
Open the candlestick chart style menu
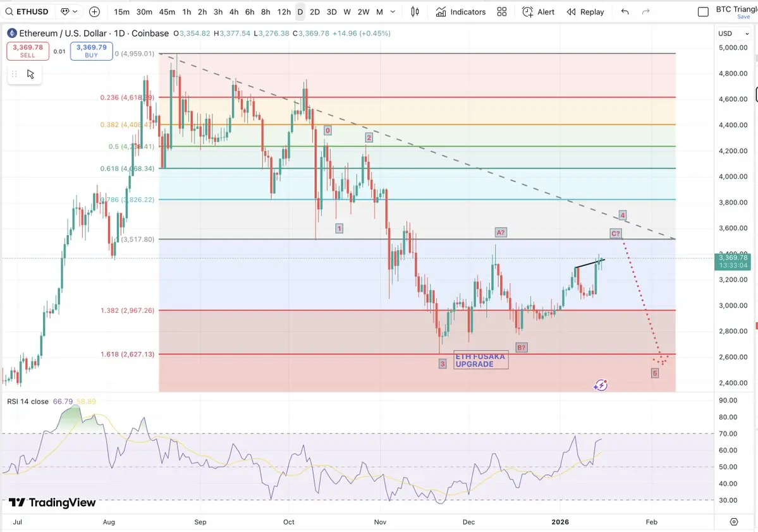[415, 11]
